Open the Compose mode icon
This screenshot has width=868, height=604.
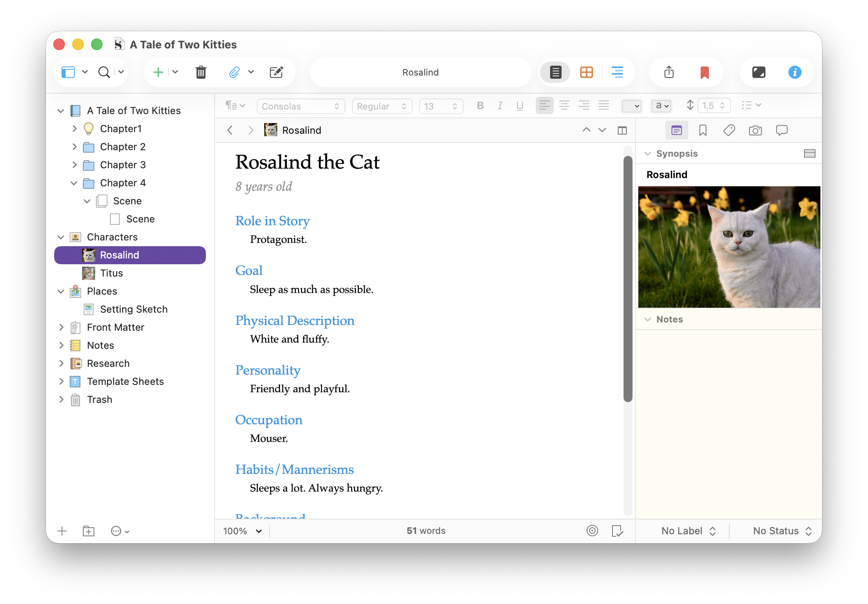coord(758,72)
